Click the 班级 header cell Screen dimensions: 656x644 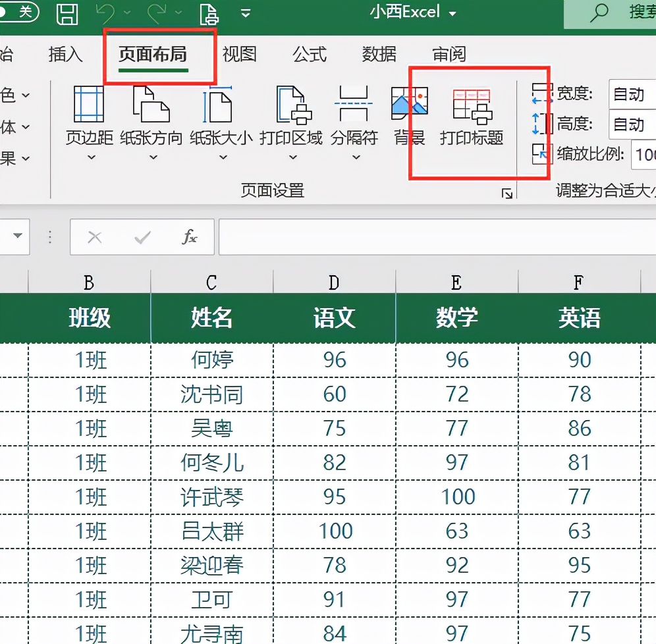click(89, 318)
